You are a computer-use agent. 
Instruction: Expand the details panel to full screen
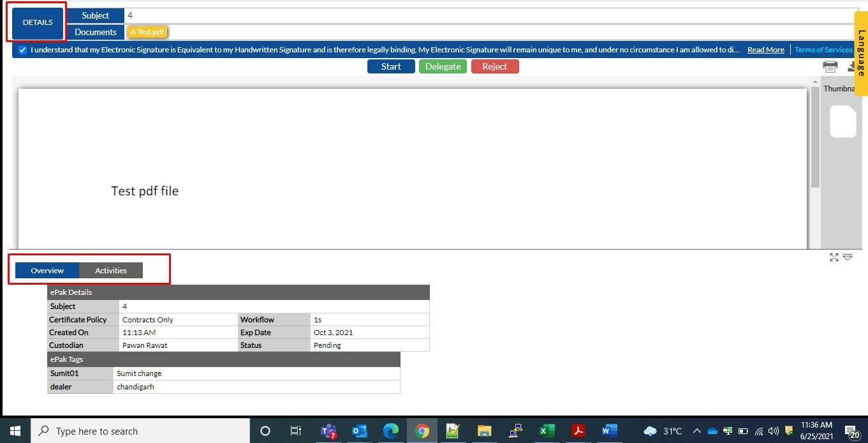pyautogui.click(x=834, y=257)
